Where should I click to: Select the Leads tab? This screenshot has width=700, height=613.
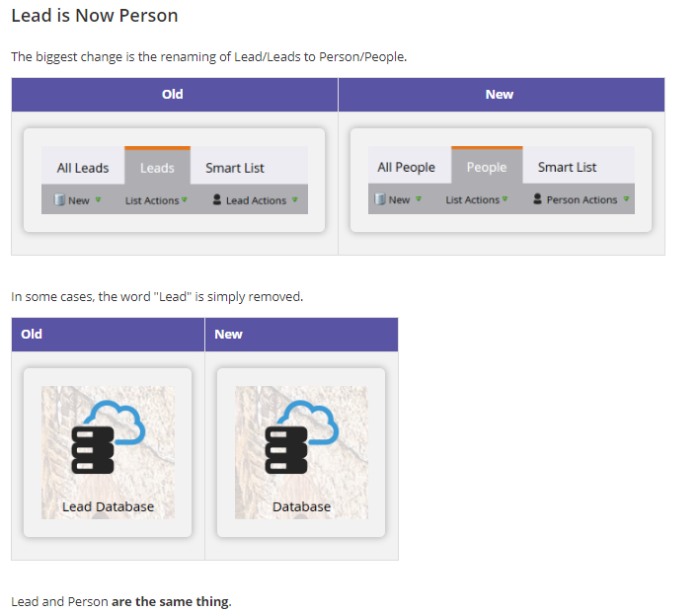click(x=157, y=168)
